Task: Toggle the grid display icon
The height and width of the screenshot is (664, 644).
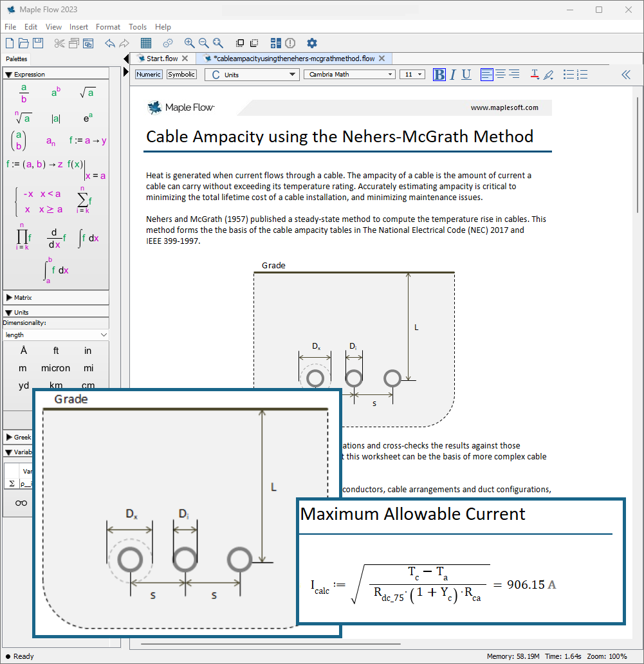Action: [146, 43]
